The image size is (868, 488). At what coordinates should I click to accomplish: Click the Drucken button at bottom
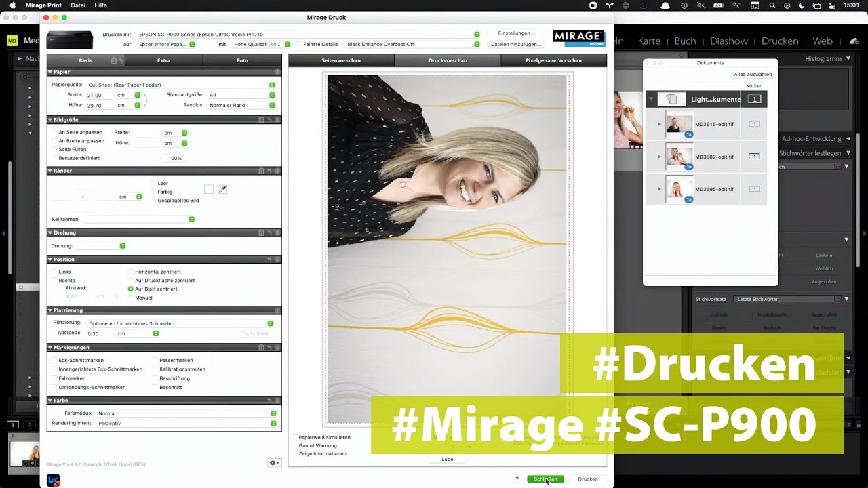tap(588, 479)
